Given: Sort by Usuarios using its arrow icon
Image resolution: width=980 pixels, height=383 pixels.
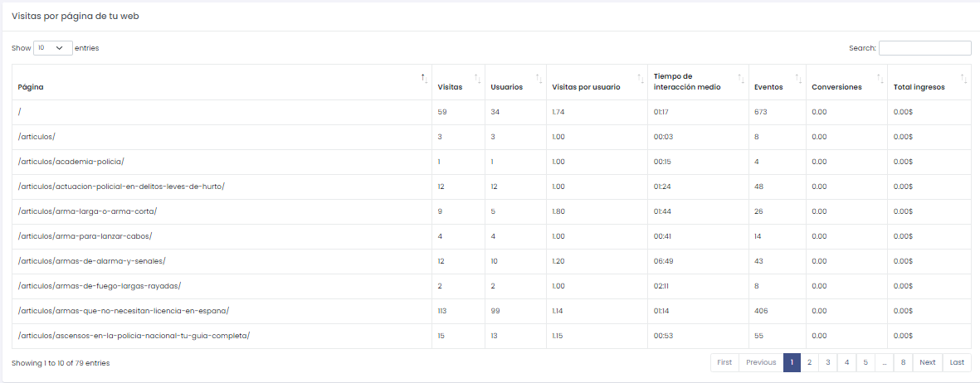Looking at the screenshot, I should click(539, 78).
